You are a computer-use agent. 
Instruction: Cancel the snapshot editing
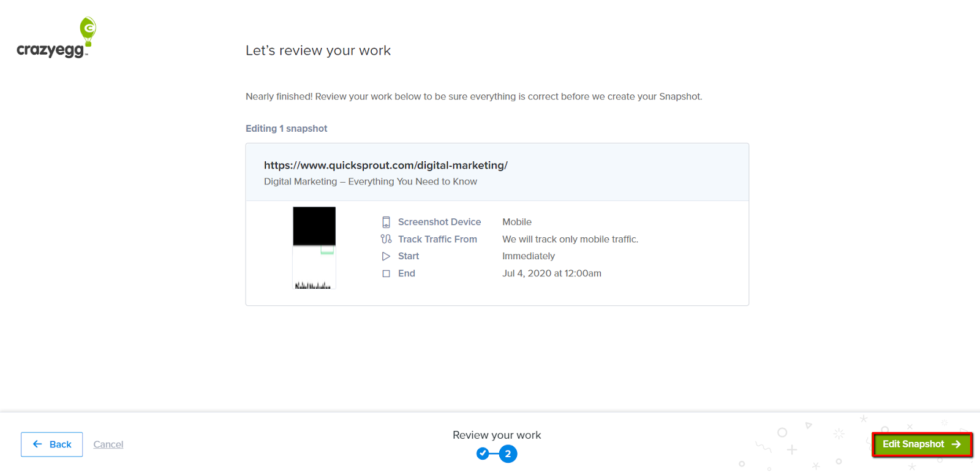[108, 444]
